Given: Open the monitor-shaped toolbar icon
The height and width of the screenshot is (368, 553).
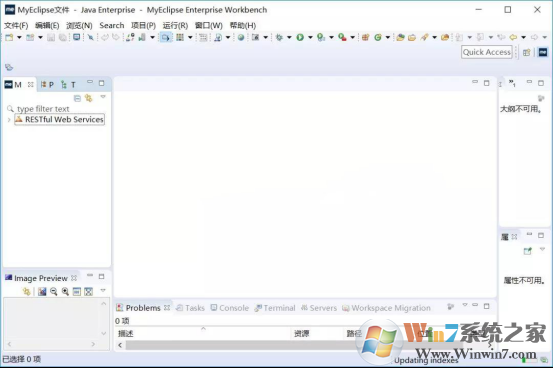Looking at the screenshot, I should [77, 37].
